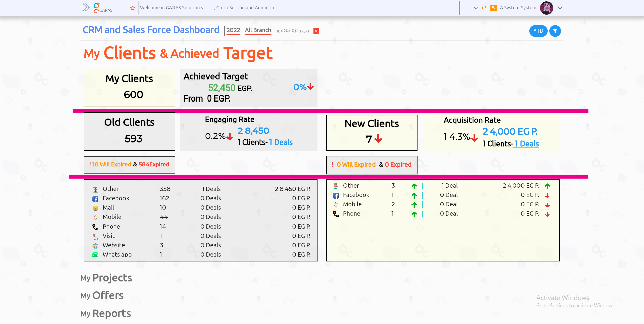
Task: Remove the salesperson filter with red X
Action: [x=316, y=31]
